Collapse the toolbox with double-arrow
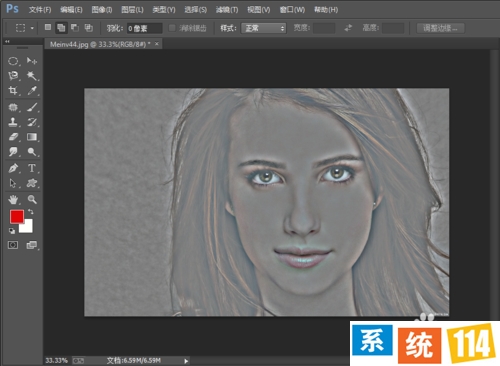Viewport: 500px width, 366px height. [x=7, y=41]
